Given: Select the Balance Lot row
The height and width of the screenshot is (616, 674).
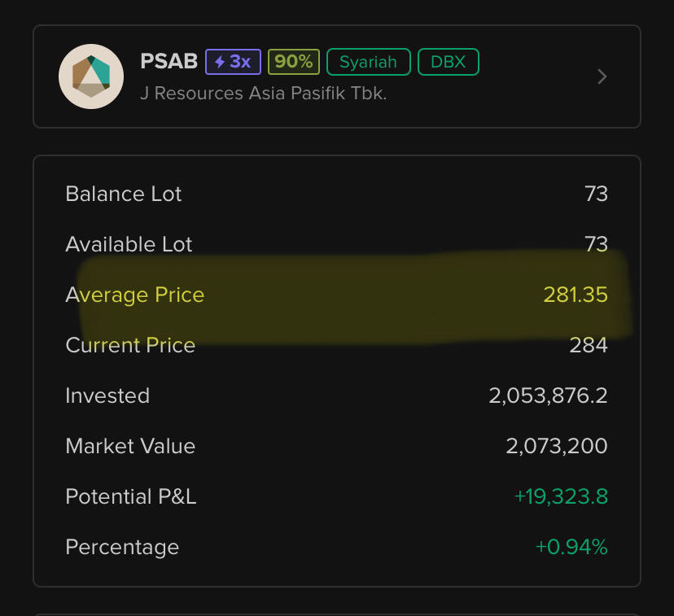Looking at the screenshot, I should click(336, 194).
